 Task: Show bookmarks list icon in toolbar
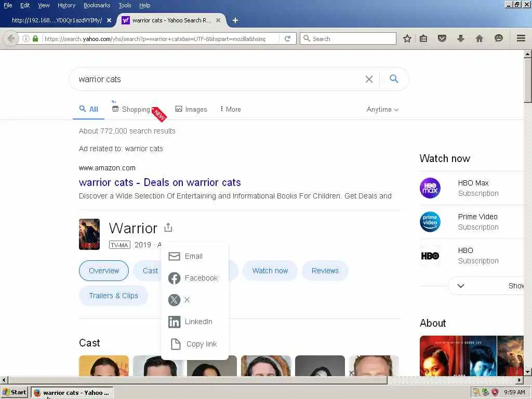coord(423,38)
